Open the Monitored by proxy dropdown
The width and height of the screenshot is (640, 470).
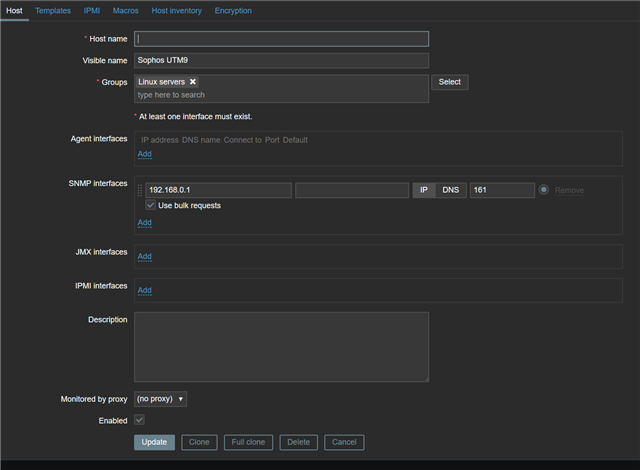pos(160,399)
